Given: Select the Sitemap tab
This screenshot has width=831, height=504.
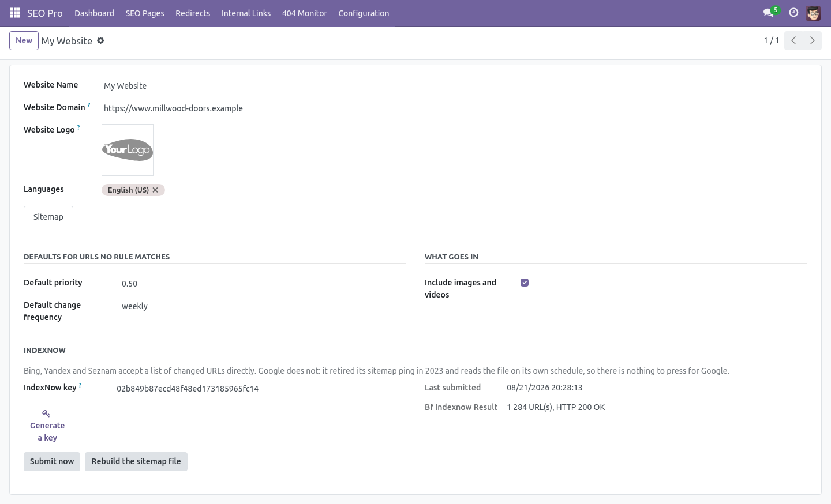Looking at the screenshot, I should click(48, 217).
